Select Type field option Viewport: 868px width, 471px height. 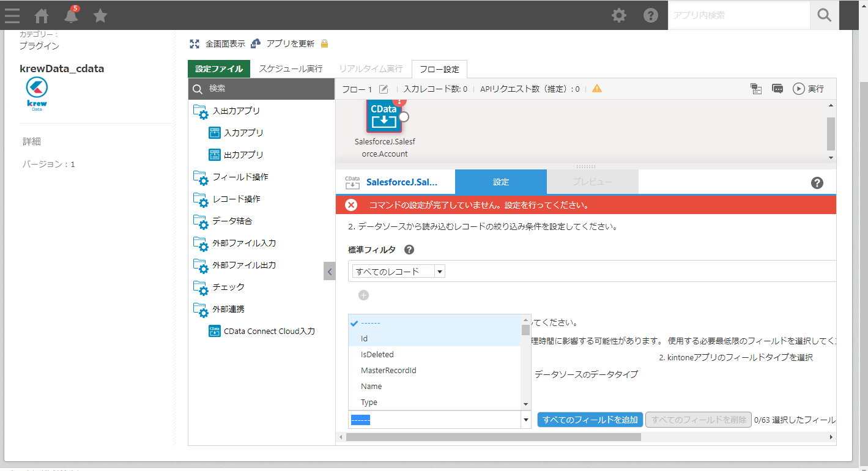(x=434, y=402)
